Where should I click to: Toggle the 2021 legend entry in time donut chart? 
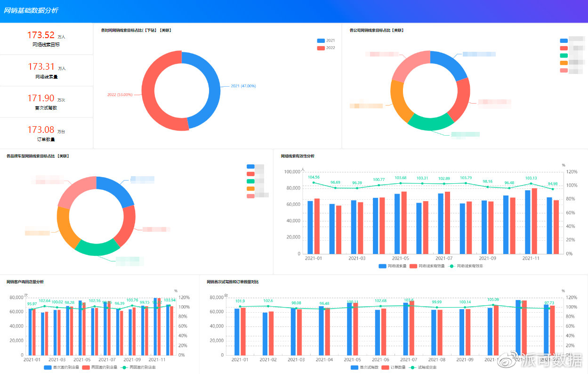click(x=326, y=41)
